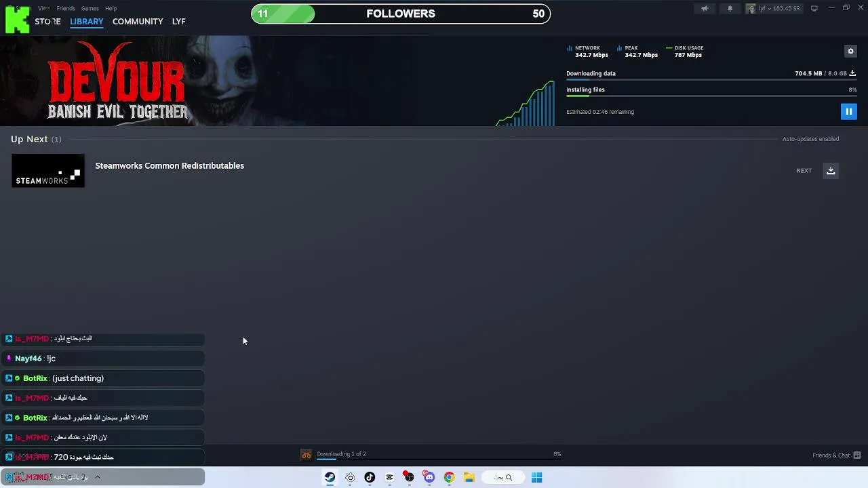
Task: Open the notifications bell
Action: point(730,8)
